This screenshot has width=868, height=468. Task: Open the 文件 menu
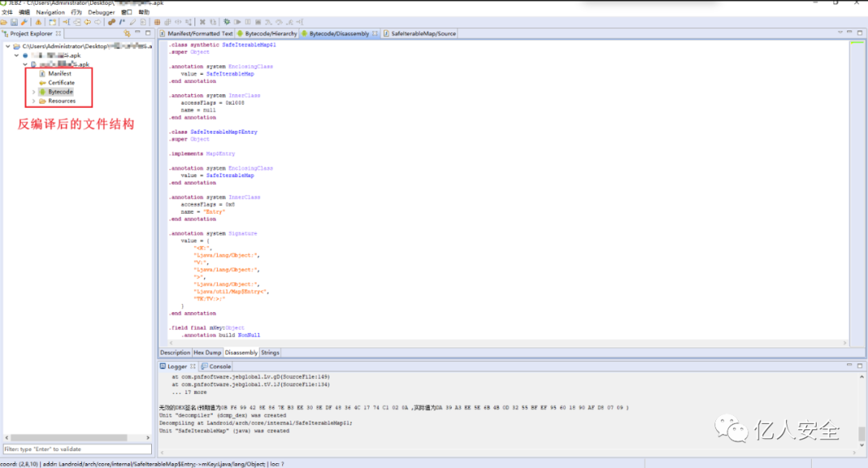tap(7, 11)
